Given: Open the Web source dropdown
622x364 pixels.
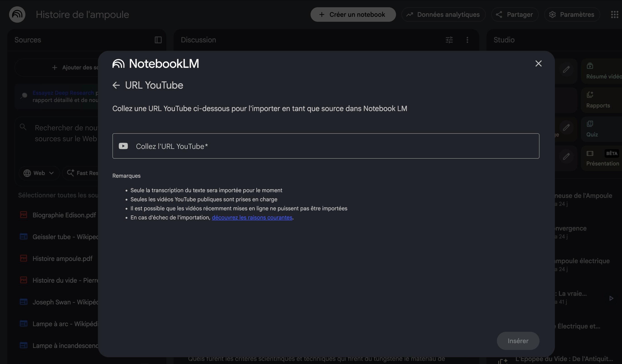Looking at the screenshot, I should pyautogui.click(x=39, y=173).
